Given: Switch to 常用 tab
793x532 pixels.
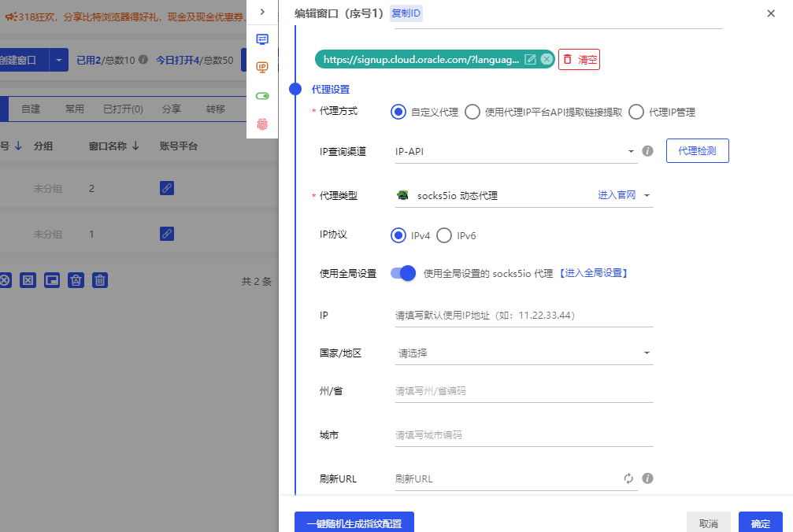Looking at the screenshot, I should coord(74,109).
